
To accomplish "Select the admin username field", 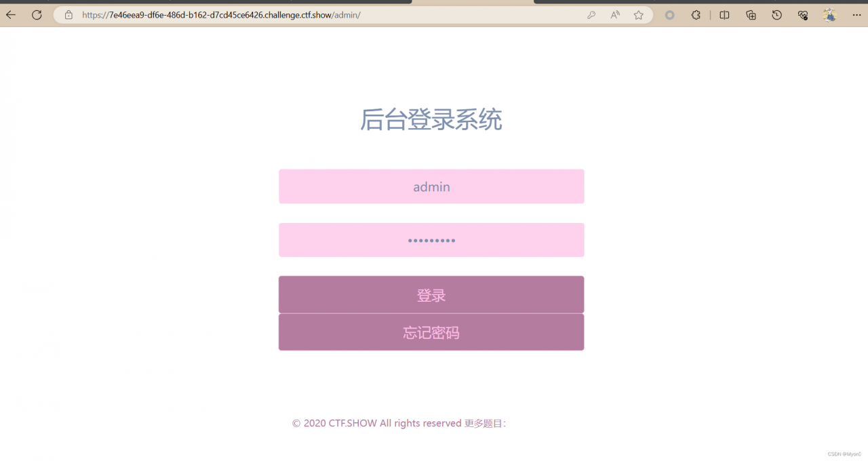I will [x=431, y=186].
